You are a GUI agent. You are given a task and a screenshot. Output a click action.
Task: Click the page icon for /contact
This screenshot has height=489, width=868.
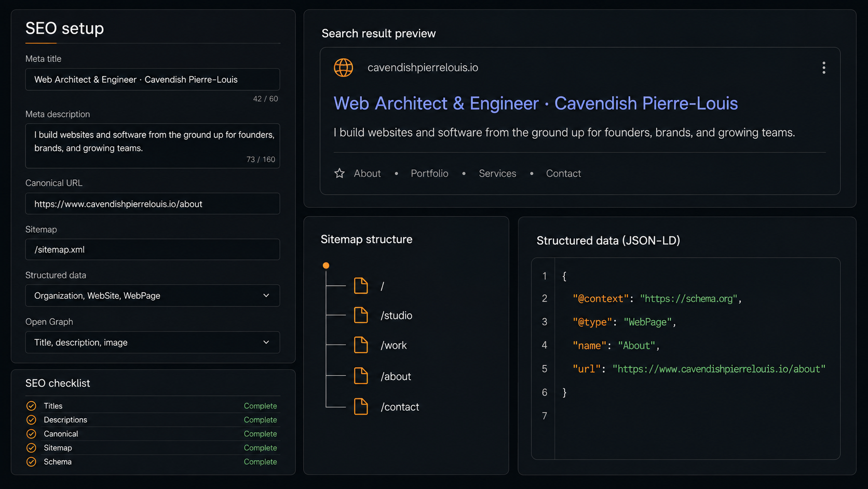point(361,406)
